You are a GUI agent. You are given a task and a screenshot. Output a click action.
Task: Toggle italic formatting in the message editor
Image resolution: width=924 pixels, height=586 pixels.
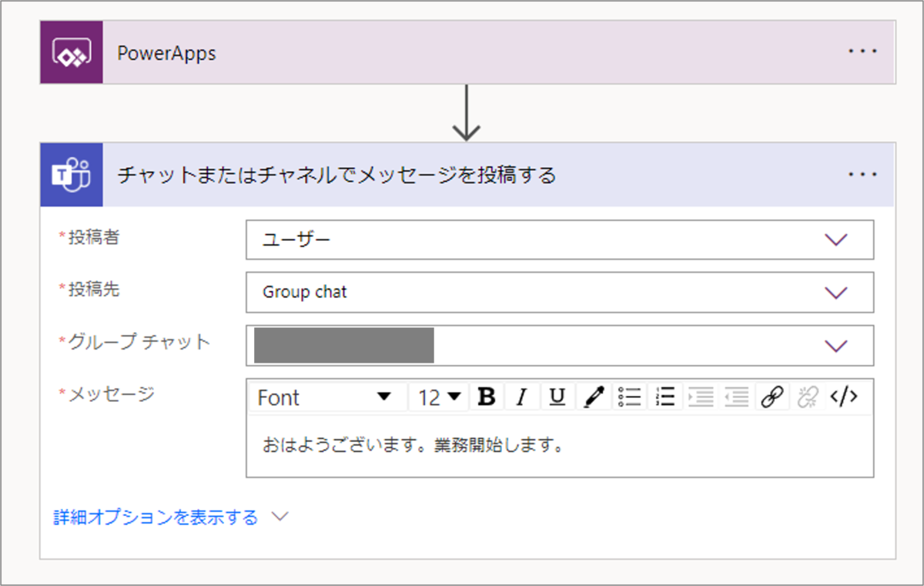tap(522, 397)
